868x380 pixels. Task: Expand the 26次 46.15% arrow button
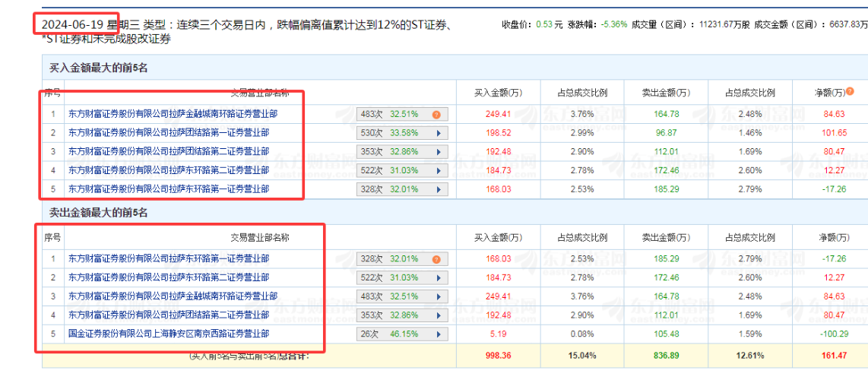[x=439, y=334]
